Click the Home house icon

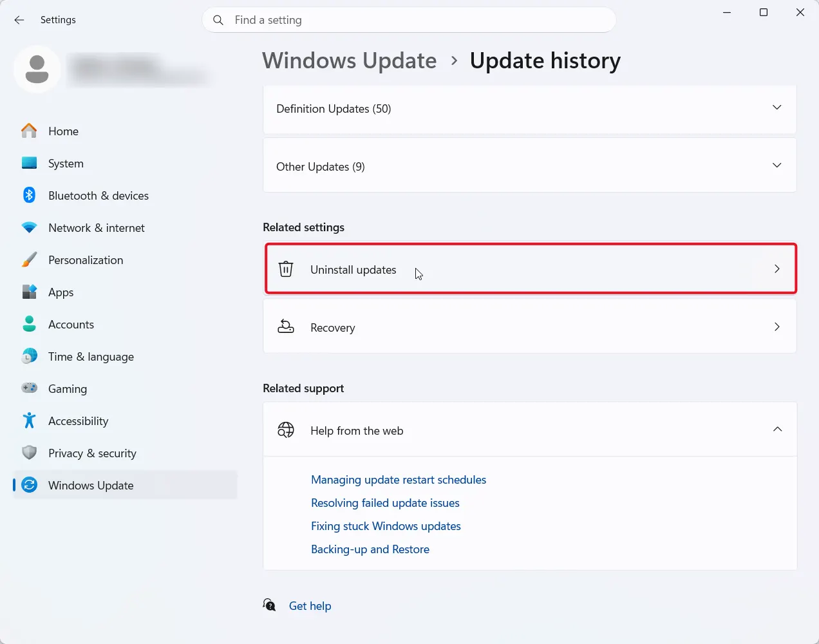pos(29,131)
